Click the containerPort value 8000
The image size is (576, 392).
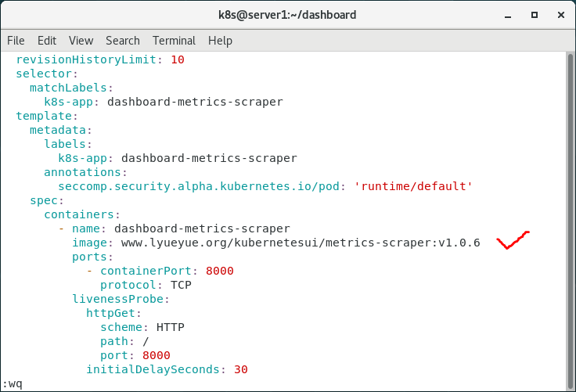coord(220,271)
